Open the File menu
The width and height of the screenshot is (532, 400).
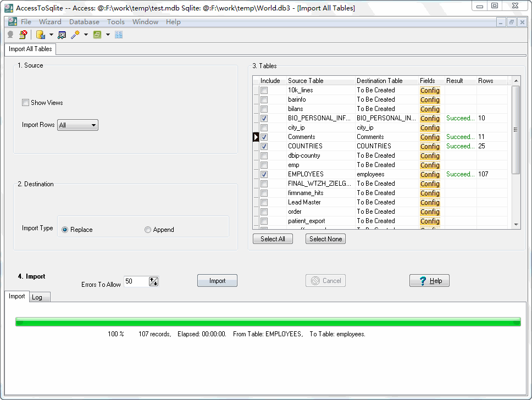[26, 22]
